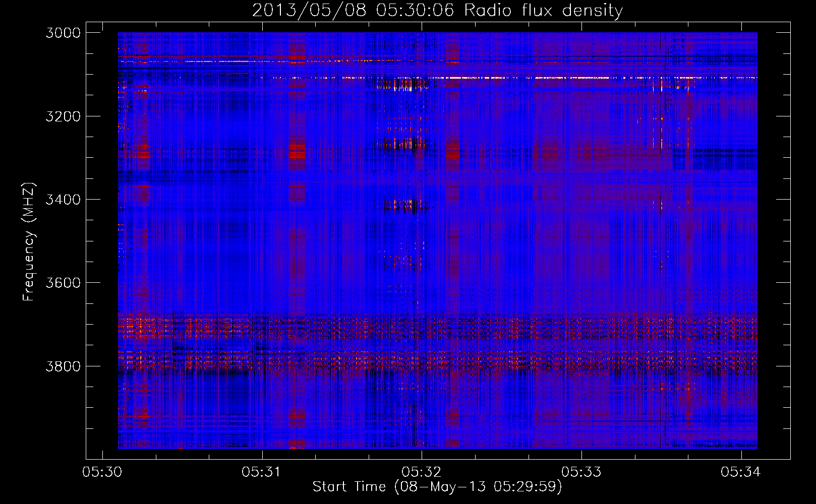This screenshot has width=816, height=504.
Task: Click the 'Start Time (08-May-13 05:29:59)' label
Action: (x=437, y=487)
